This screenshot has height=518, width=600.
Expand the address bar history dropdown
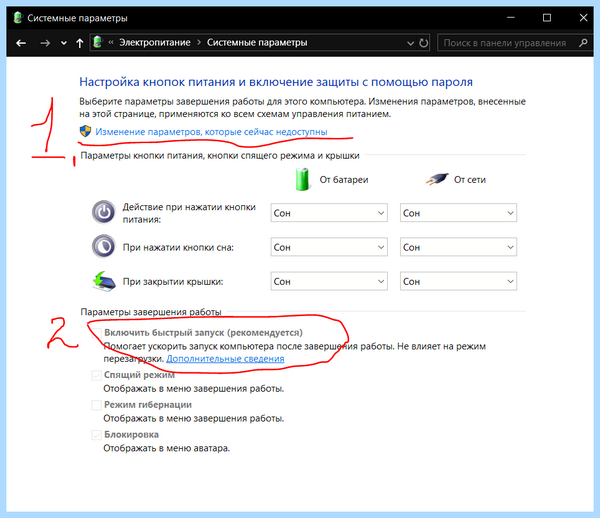pos(410,43)
